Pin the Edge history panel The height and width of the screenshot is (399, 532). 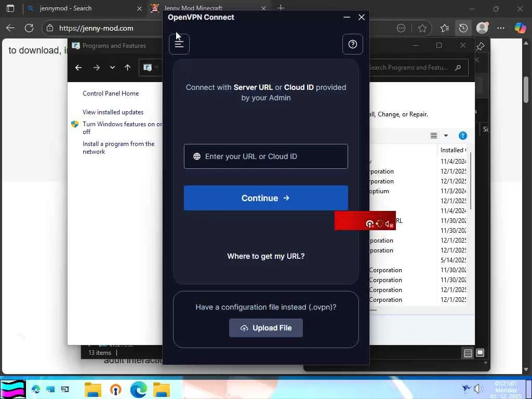pyautogui.click(x=480, y=46)
